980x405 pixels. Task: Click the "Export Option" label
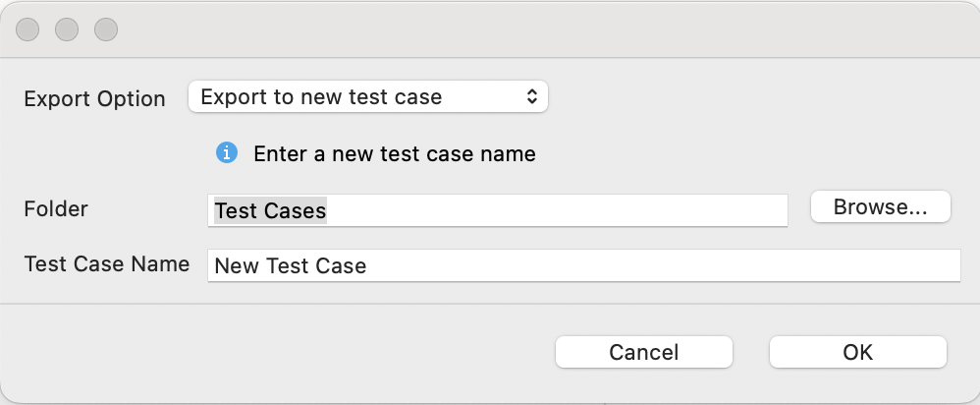click(x=94, y=99)
